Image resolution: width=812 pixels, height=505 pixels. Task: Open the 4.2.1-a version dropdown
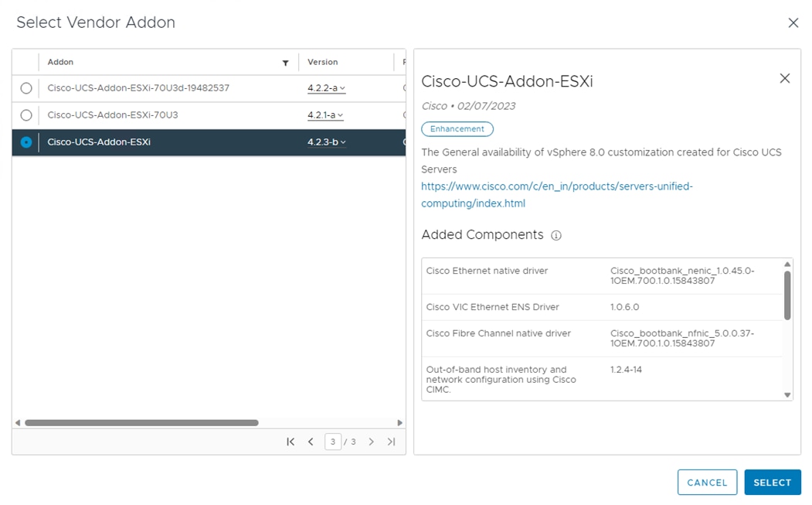pos(326,115)
